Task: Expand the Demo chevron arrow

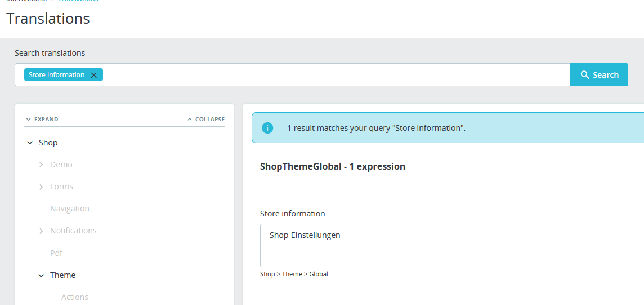Action: pos(41,165)
